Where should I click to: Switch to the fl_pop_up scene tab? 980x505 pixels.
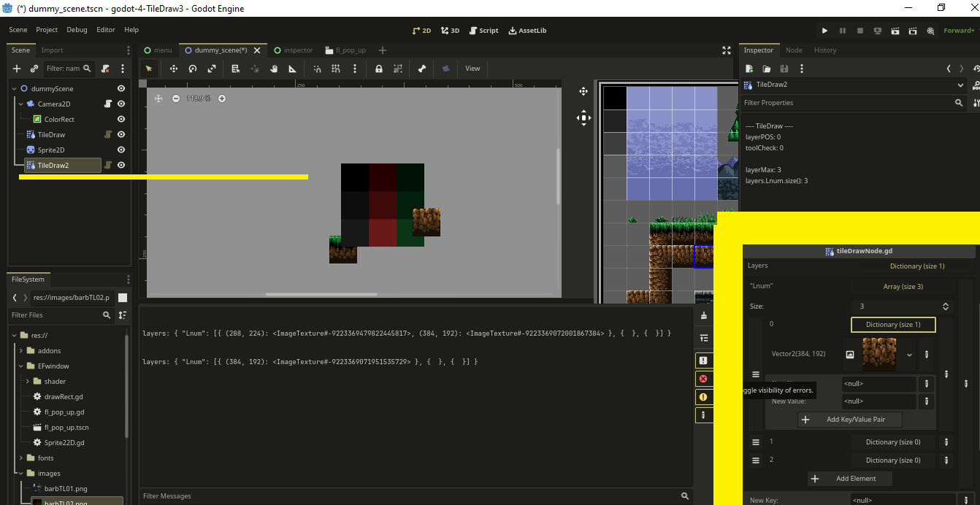coord(345,50)
